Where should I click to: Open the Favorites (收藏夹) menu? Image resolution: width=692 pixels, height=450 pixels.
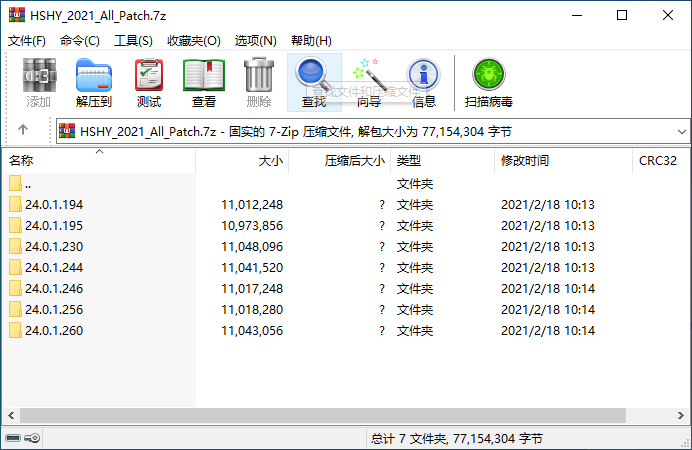pos(194,41)
